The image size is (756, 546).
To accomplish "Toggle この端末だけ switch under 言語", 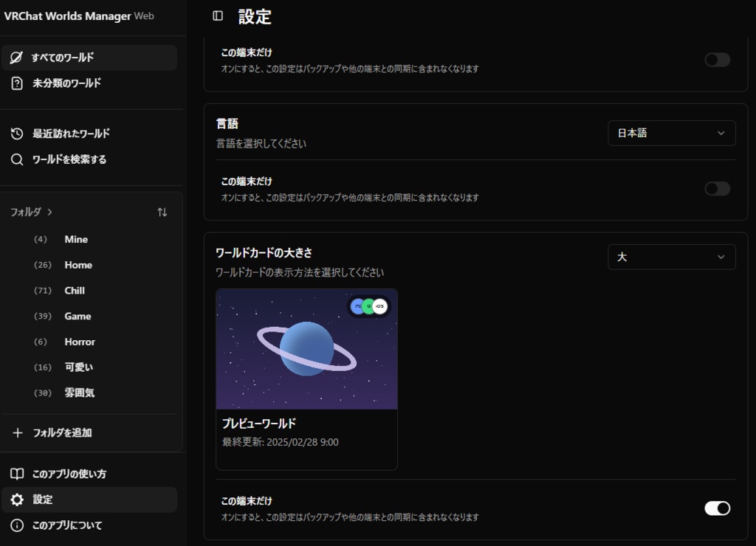I will click(x=718, y=188).
